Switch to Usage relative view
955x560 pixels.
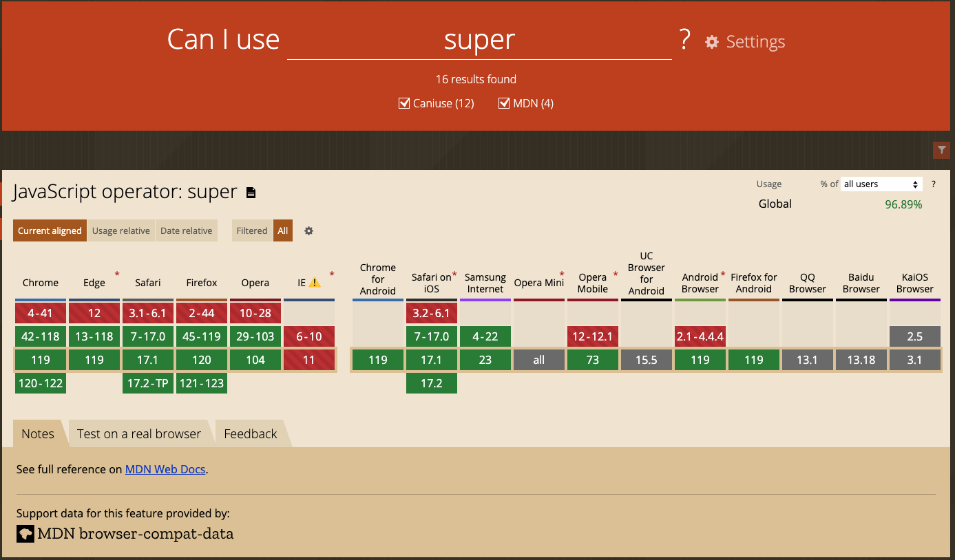point(121,230)
